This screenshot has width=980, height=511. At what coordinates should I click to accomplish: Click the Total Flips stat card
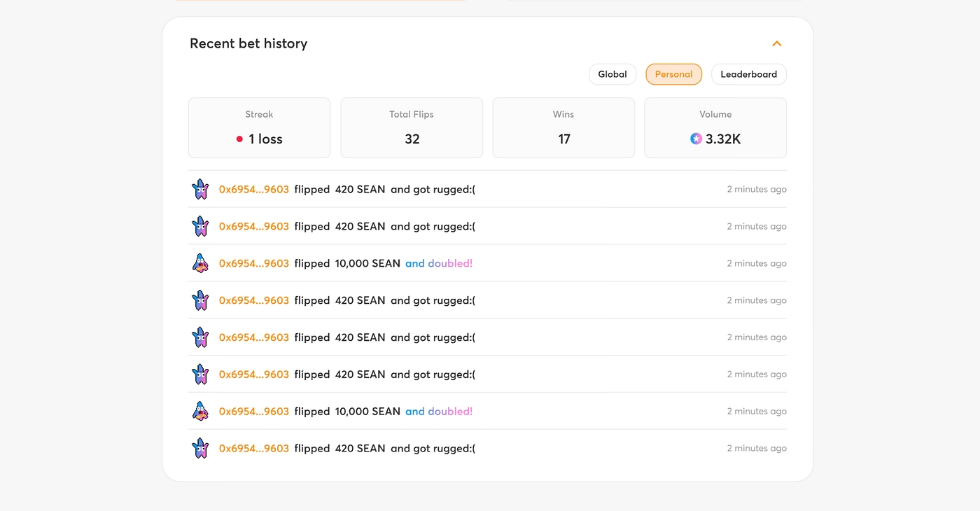pyautogui.click(x=412, y=127)
